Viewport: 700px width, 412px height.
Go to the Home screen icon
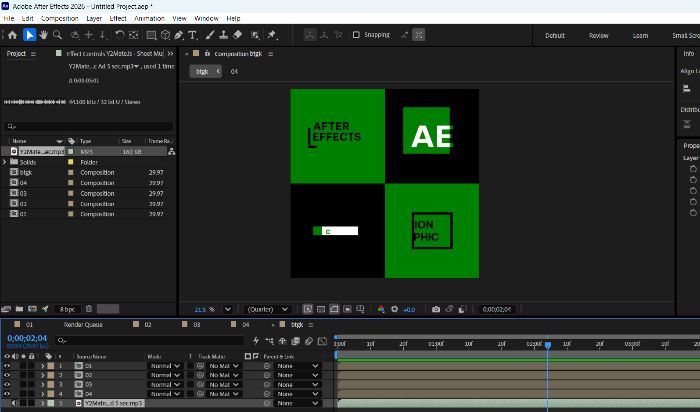12,35
